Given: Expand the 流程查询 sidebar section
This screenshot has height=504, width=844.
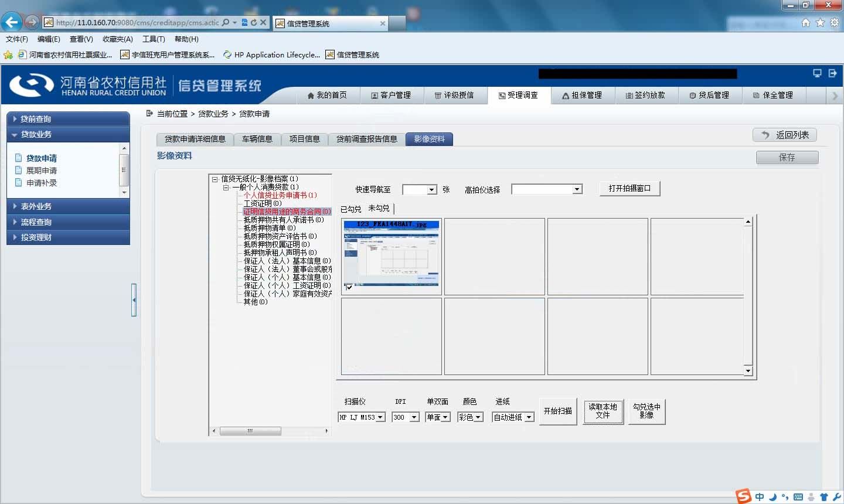Looking at the screenshot, I should click(68, 222).
